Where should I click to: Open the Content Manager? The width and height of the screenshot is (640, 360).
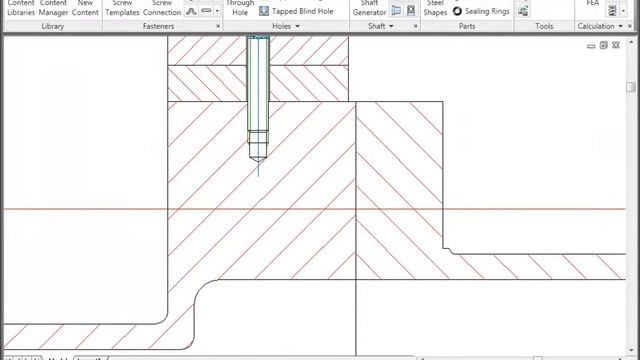point(53,8)
